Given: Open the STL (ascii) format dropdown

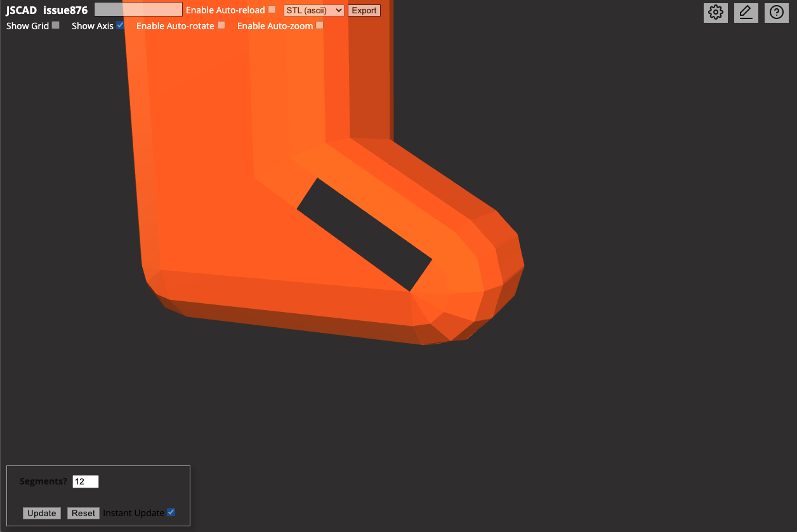Looking at the screenshot, I should coord(313,10).
